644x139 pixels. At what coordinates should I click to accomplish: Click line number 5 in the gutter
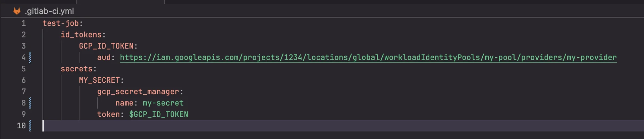tap(23, 69)
